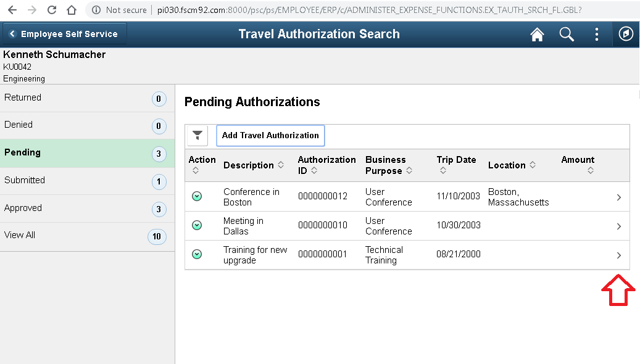
Task: Open the Conference in Boston detail arrow
Action: 618,196
